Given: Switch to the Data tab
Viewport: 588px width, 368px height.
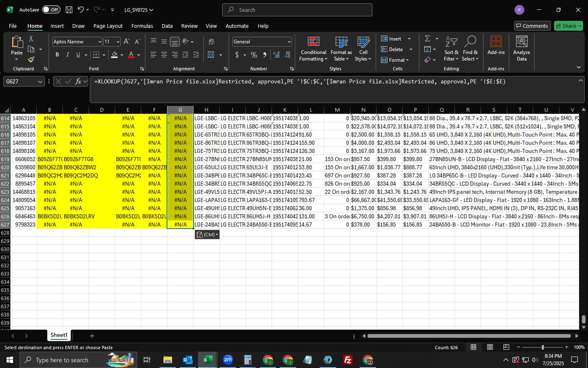Looking at the screenshot, I should click(x=167, y=26).
